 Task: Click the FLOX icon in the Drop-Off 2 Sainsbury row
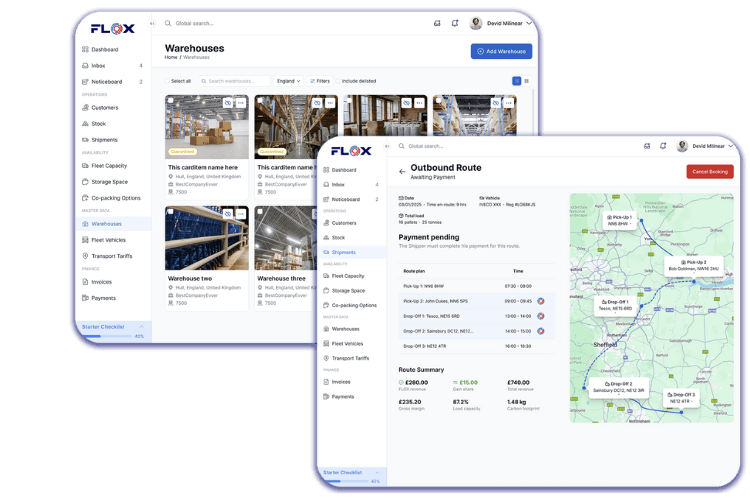point(540,331)
